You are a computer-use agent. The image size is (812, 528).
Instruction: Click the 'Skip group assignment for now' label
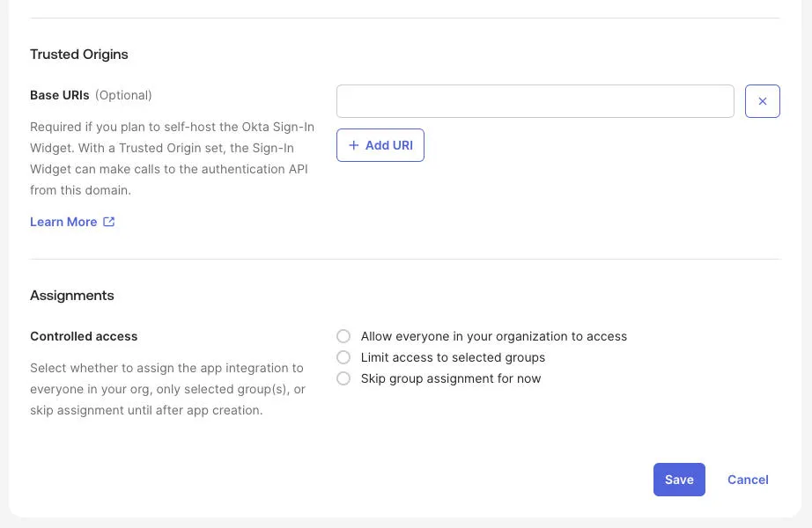coord(451,379)
